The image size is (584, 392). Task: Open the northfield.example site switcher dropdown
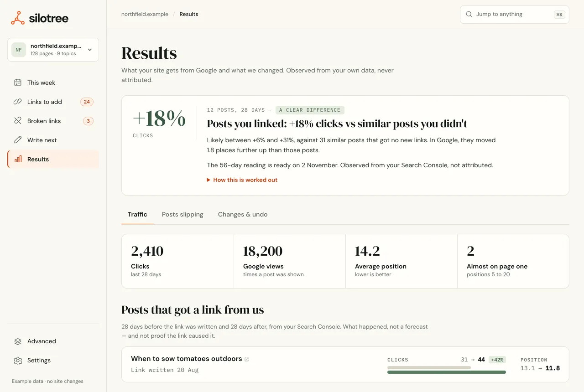click(x=53, y=50)
